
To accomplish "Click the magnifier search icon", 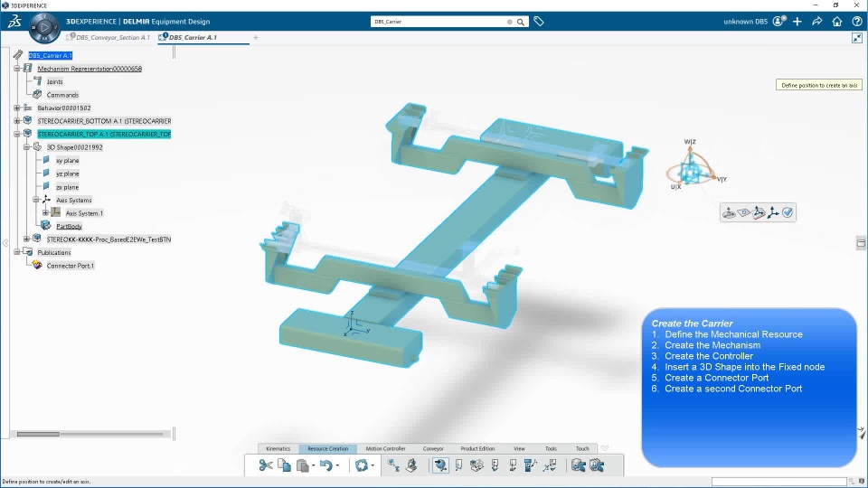I will tap(521, 22).
